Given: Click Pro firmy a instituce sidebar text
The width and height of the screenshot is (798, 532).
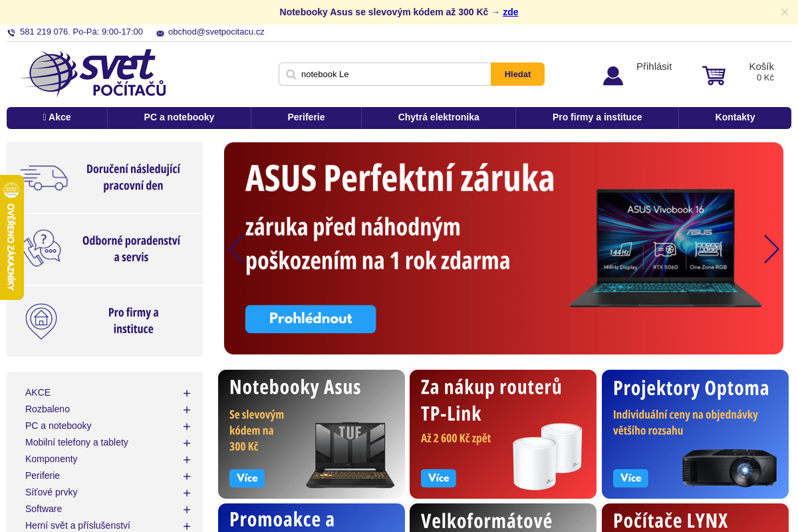Looking at the screenshot, I should (133, 321).
